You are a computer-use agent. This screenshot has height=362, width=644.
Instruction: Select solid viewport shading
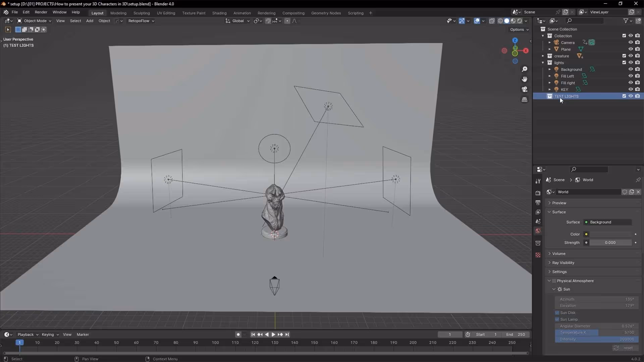506,21
